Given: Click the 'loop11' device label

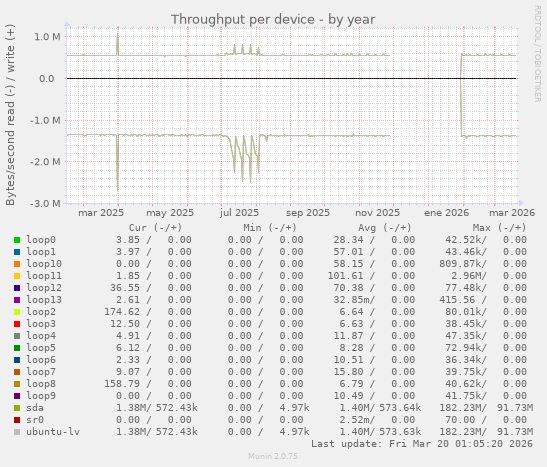Looking at the screenshot, I should (44, 276).
